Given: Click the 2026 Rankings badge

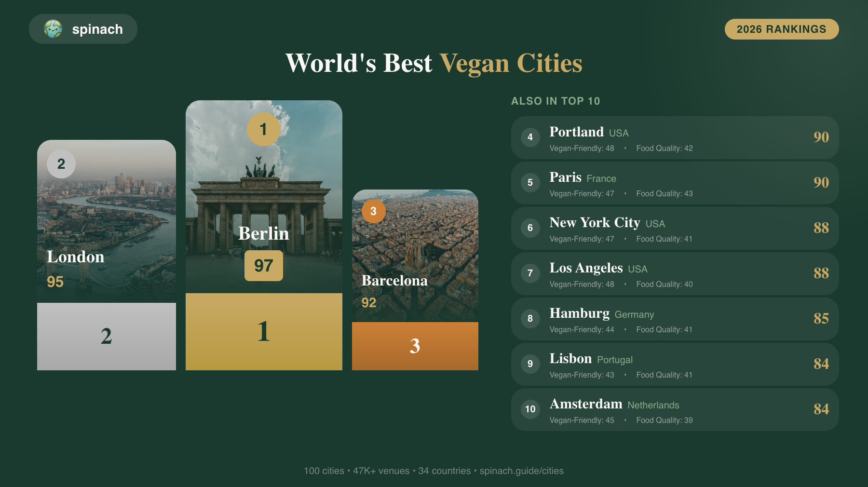Looking at the screenshot, I should tap(781, 29).
